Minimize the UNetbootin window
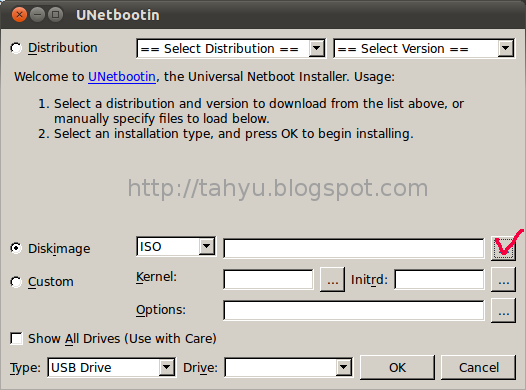Viewport: 526px width, 390px height. [x=38, y=15]
